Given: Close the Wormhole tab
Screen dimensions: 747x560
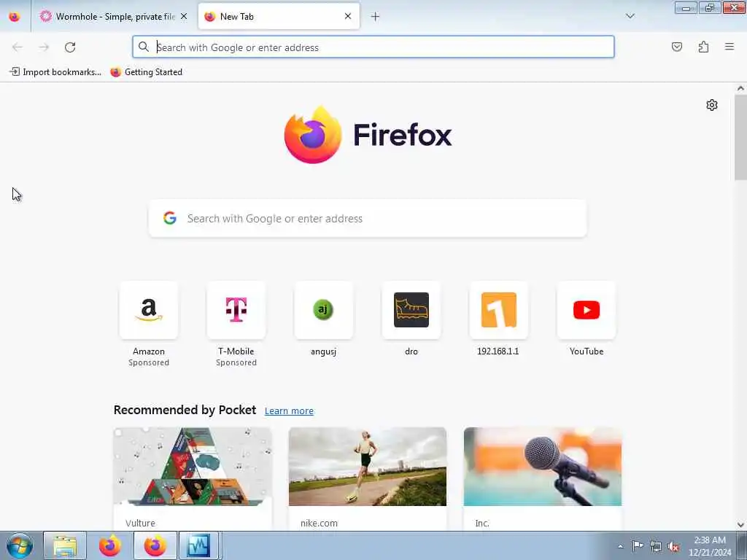Looking at the screenshot, I should pyautogui.click(x=184, y=17).
